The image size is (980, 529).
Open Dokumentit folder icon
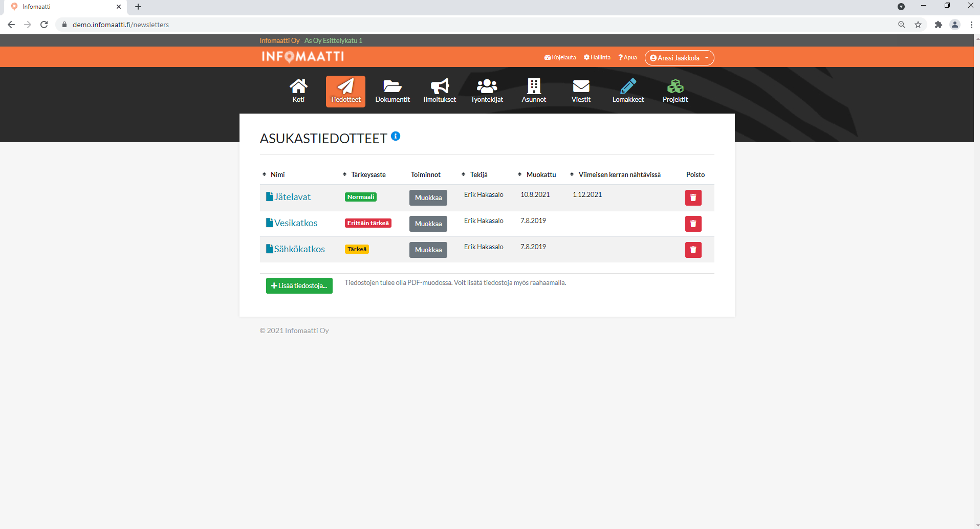pos(393,91)
